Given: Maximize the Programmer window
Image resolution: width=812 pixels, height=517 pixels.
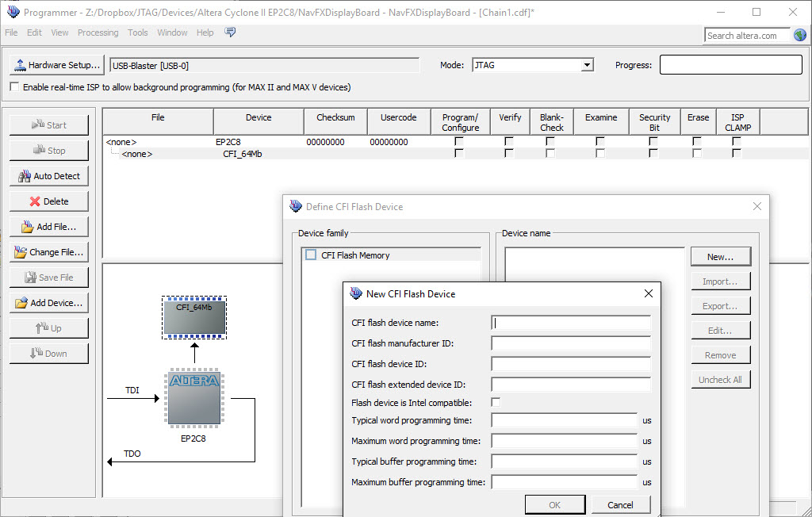Looking at the screenshot, I should 756,12.
